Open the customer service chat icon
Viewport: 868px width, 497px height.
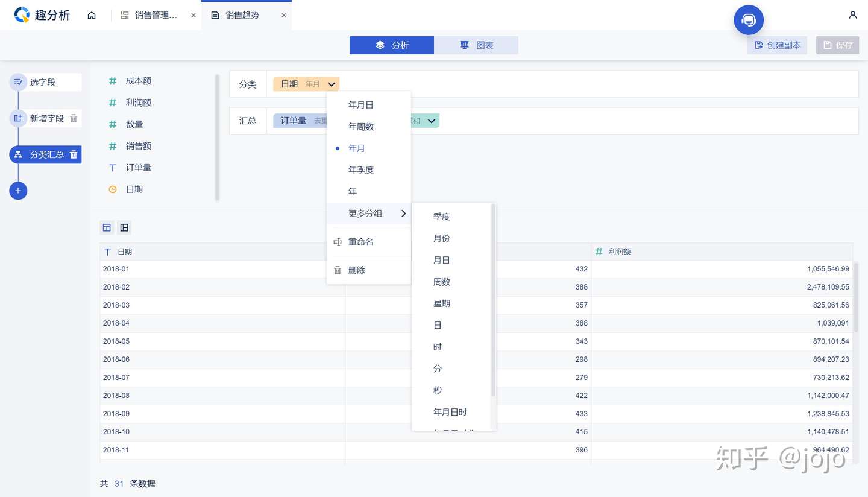pyautogui.click(x=749, y=20)
